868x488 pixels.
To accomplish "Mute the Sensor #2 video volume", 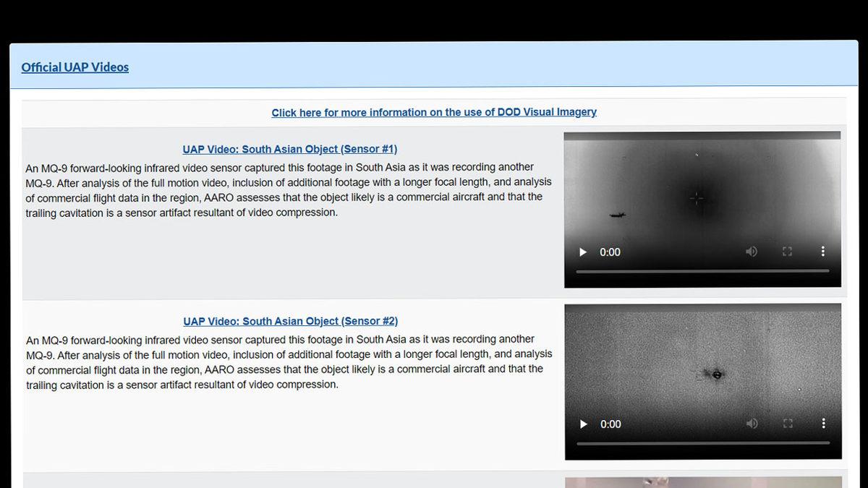I will tap(752, 424).
